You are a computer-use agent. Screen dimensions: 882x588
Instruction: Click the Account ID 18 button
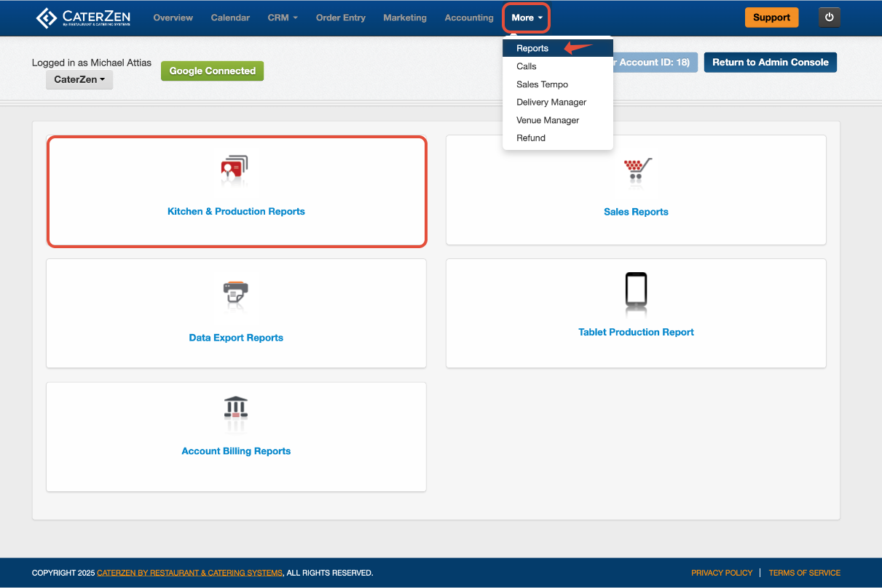(655, 62)
